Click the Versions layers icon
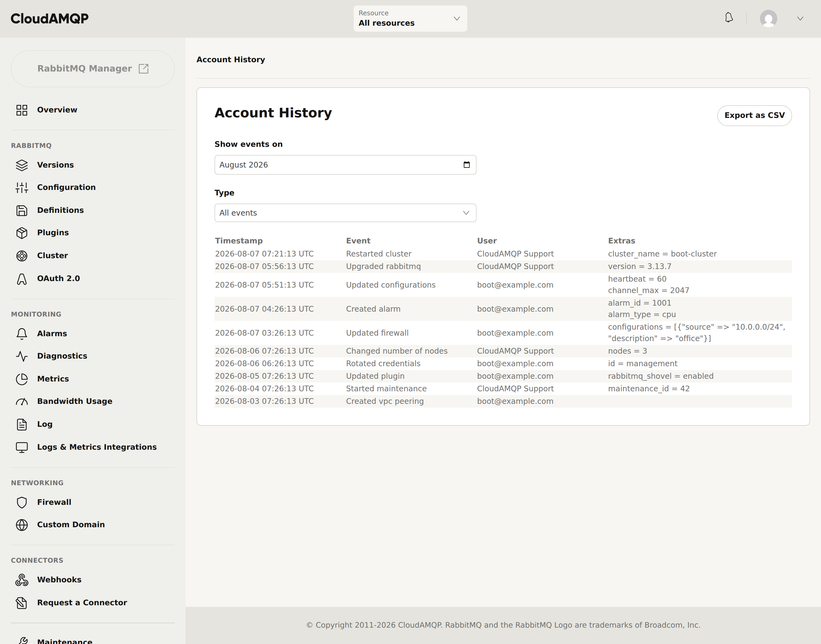 point(22,165)
